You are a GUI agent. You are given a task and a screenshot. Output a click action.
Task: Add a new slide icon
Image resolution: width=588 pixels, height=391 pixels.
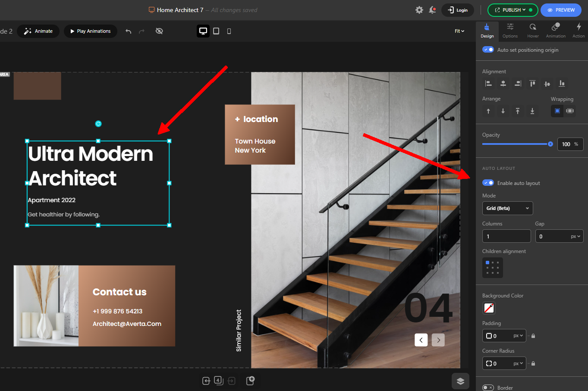coord(250,380)
